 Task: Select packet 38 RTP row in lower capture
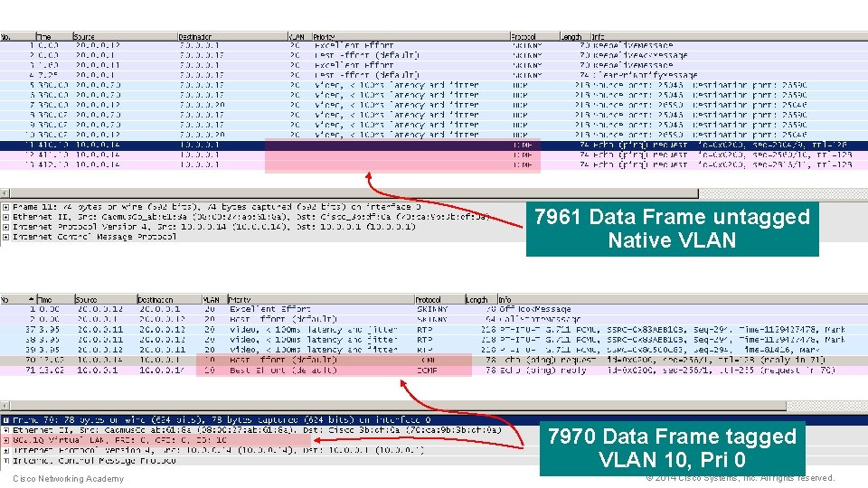[x=434, y=340]
